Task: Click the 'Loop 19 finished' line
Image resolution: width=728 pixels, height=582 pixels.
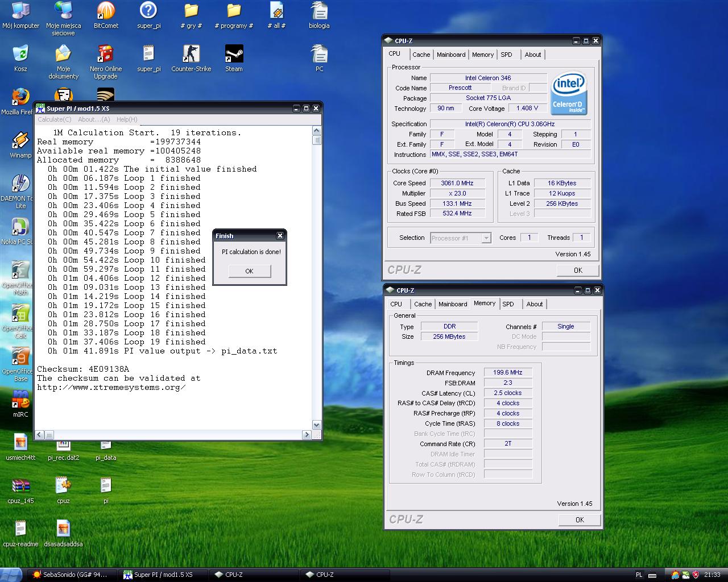Action: coord(127,342)
